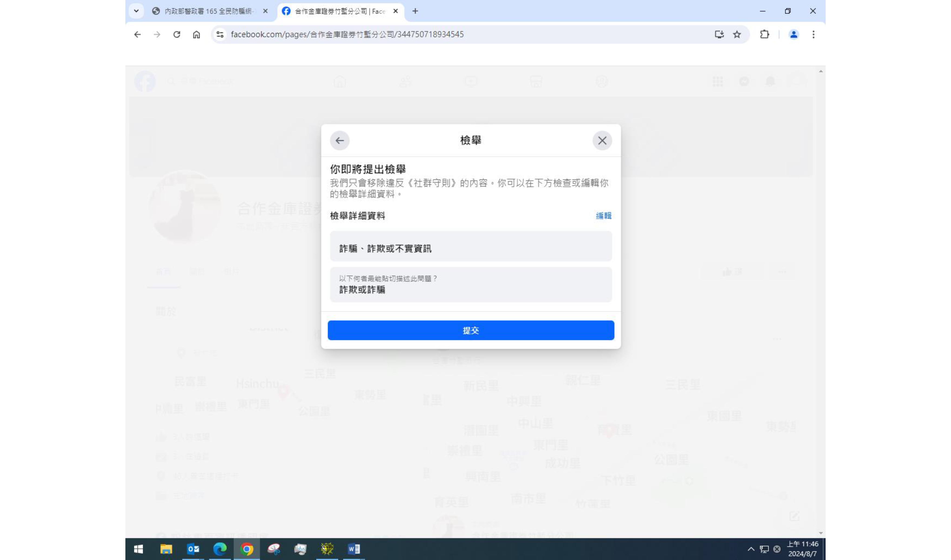Click the site information icon in address bar
The width and height of the screenshot is (951, 560).
coord(220,35)
